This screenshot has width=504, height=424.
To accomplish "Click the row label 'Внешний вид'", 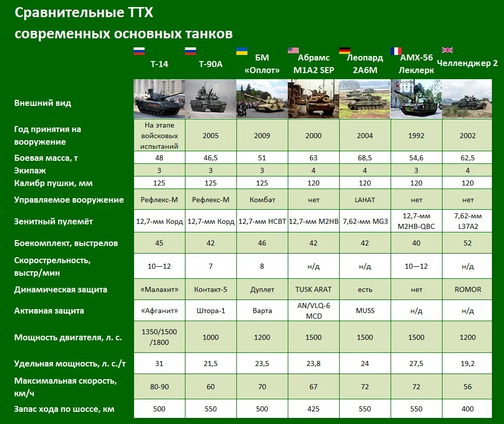I will [x=42, y=103].
